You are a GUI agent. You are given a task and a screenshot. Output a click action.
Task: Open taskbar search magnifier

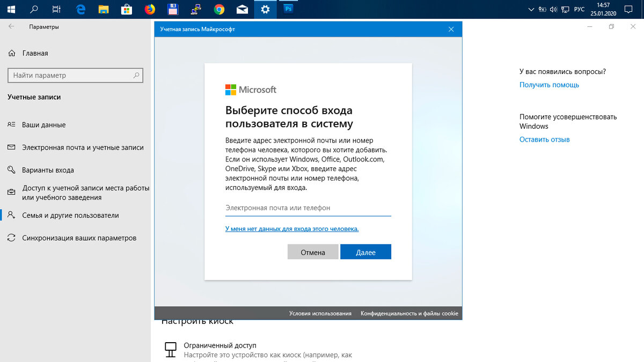[34, 9]
